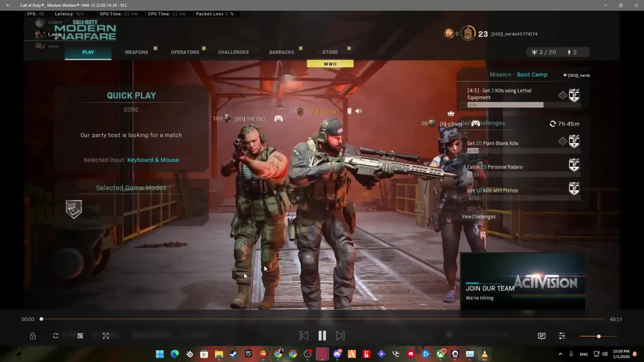Open the notification bell in system tray
The height and width of the screenshot is (362, 644).
(x=634, y=354)
